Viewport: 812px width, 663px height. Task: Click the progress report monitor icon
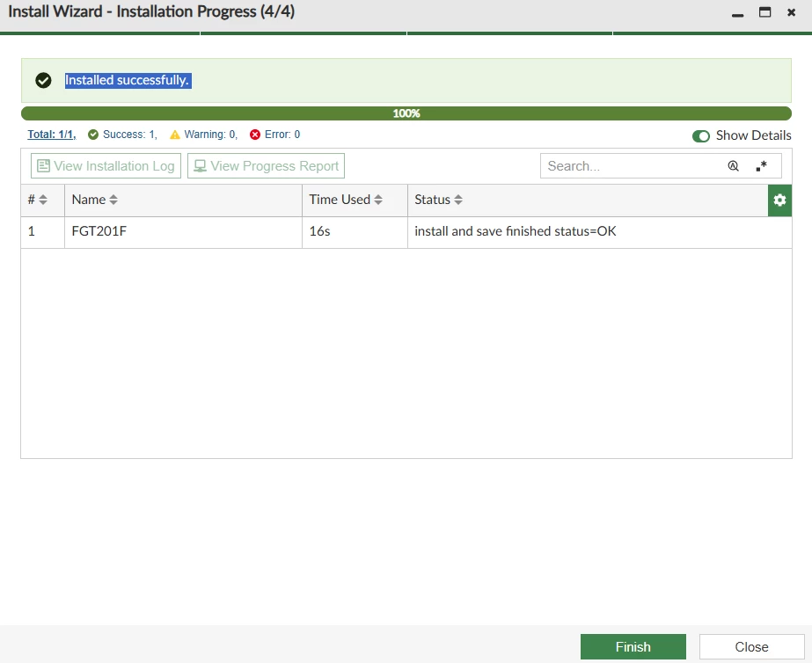[200, 165]
